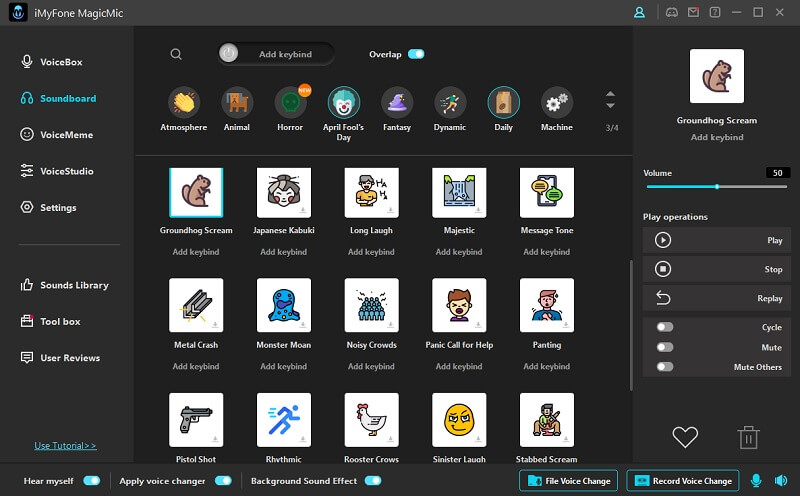Open Tool box

point(50,321)
